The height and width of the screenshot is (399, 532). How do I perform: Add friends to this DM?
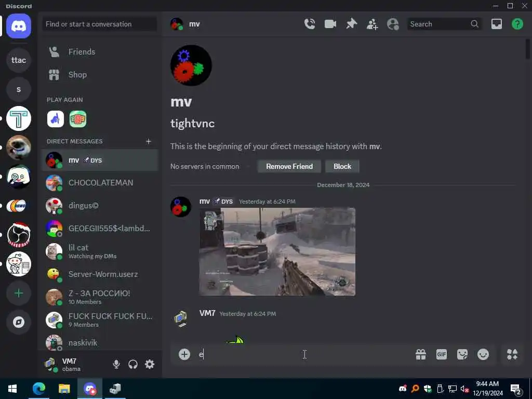point(372,24)
